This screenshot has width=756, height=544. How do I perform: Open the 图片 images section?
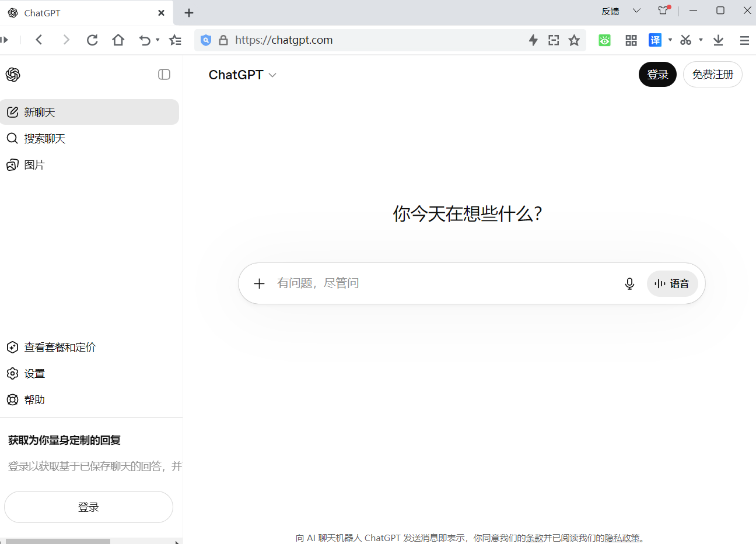(89, 165)
